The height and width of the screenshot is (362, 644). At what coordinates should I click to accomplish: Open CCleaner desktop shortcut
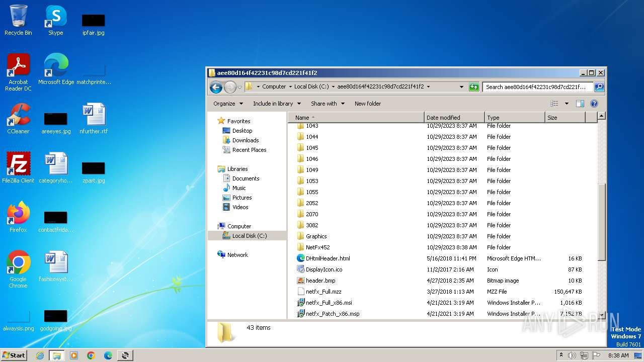[18, 119]
